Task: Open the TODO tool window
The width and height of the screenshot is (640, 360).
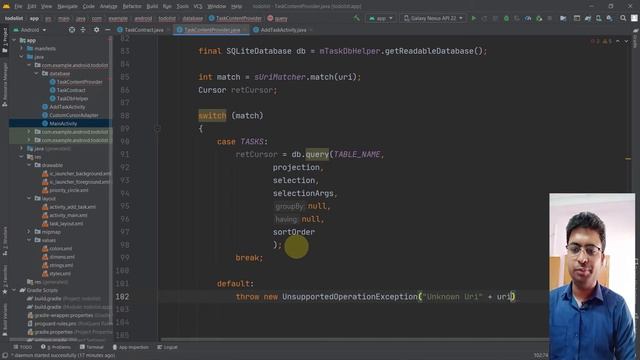Action: (x=22, y=347)
